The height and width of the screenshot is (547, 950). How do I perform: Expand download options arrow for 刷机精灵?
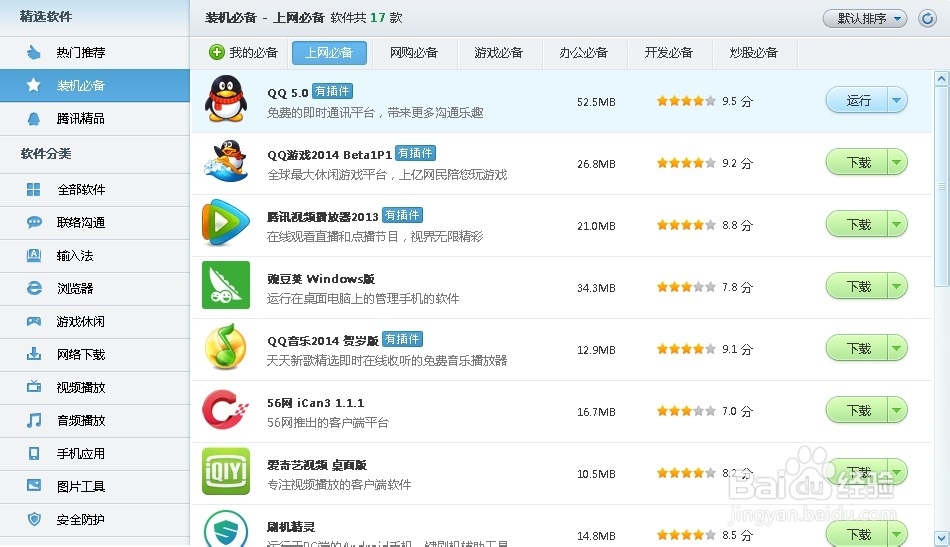[897, 534]
